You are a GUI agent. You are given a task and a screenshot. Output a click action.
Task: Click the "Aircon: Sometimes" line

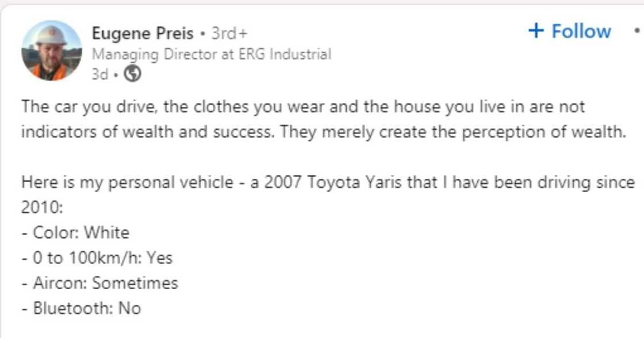click(99, 283)
